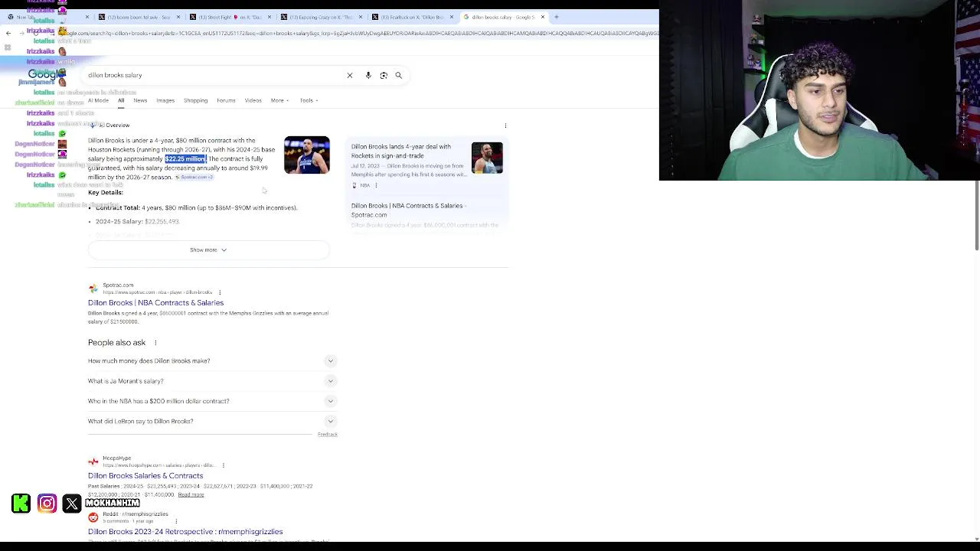Open the Tools dropdown

pyautogui.click(x=309, y=100)
